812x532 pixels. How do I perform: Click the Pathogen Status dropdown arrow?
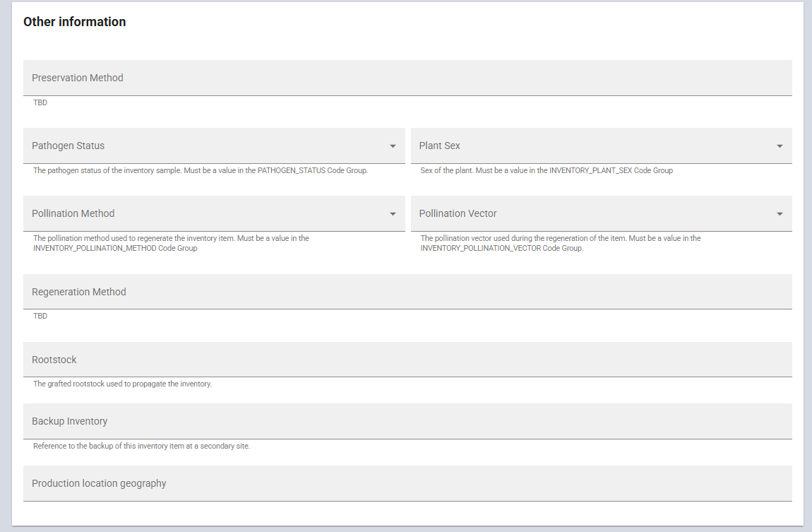pos(393,146)
